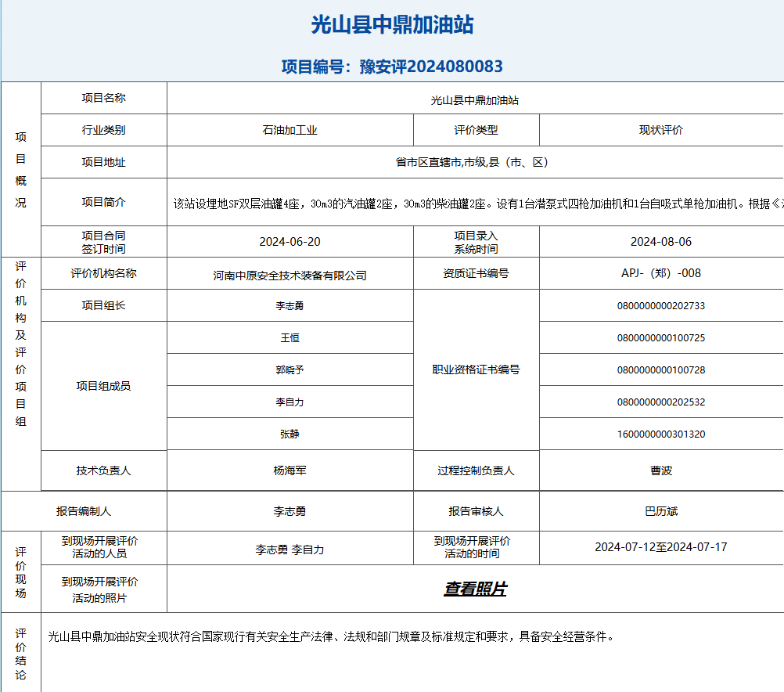Click the 行业类别 label cell
Image resolution: width=784 pixels, height=692 pixels.
(103, 130)
